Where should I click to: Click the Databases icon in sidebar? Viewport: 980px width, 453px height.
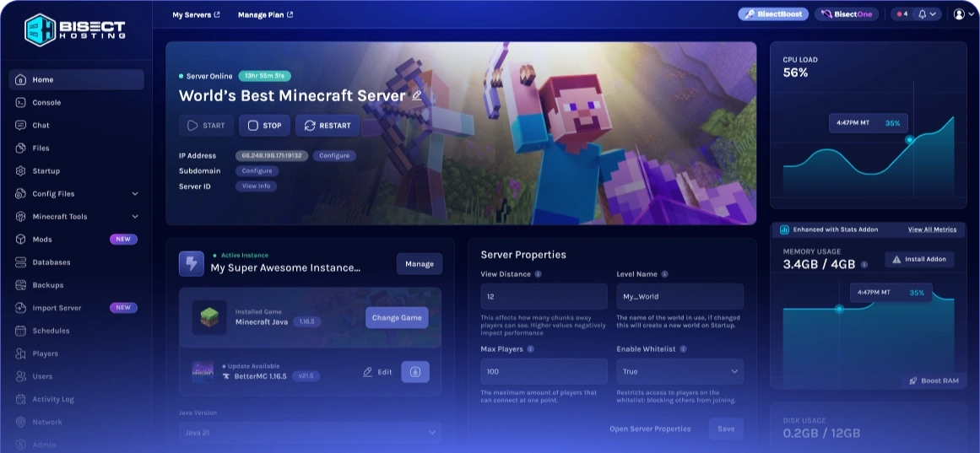20,262
